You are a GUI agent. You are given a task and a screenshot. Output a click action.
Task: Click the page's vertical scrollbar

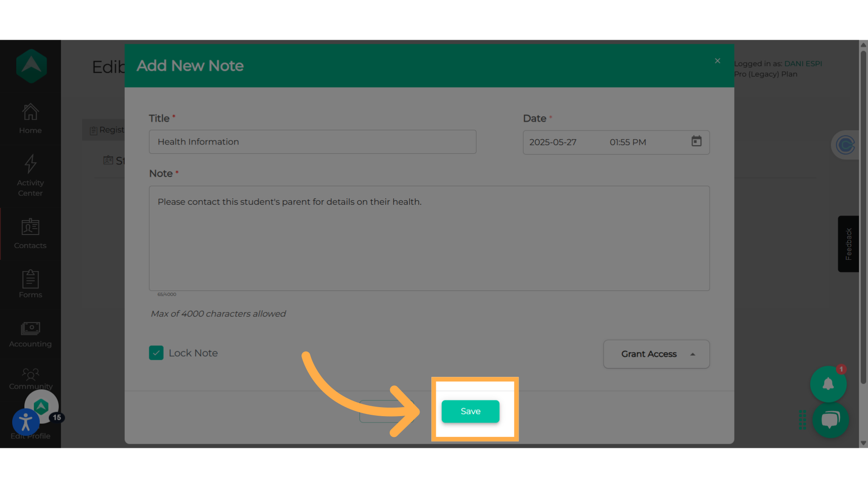(863, 217)
